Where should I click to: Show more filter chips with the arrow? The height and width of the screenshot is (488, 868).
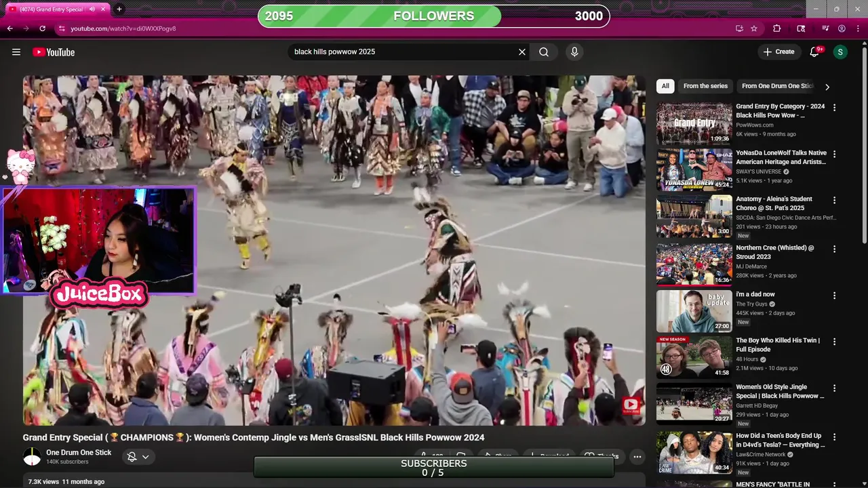pyautogui.click(x=827, y=87)
